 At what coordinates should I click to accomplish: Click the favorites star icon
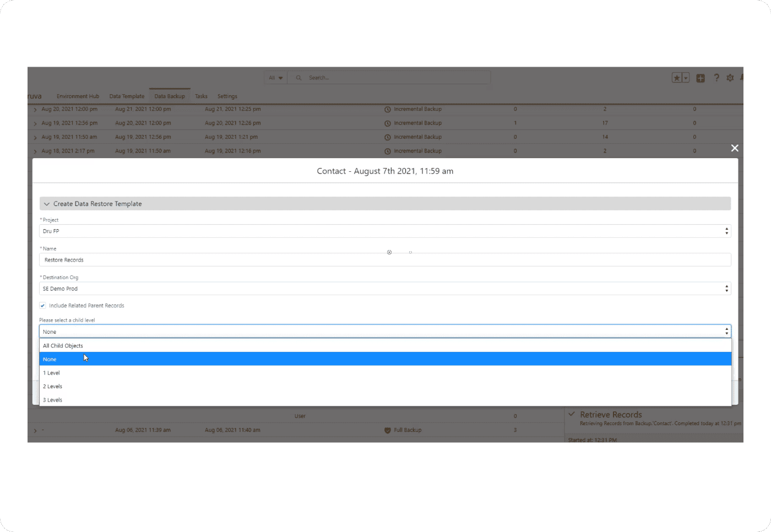(x=677, y=78)
